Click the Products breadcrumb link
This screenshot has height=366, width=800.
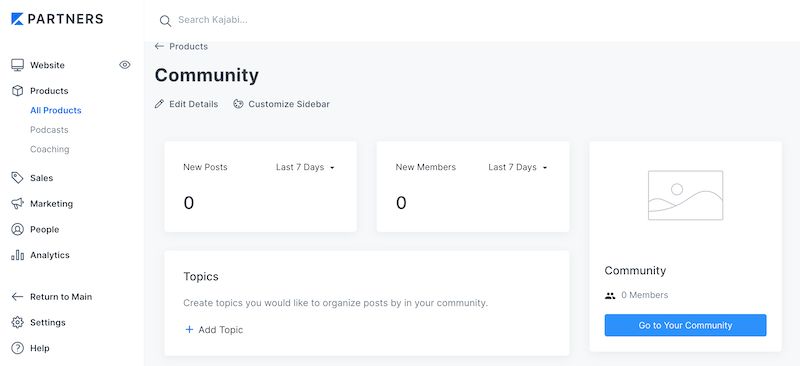pyautogui.click(x=188, y=46)
